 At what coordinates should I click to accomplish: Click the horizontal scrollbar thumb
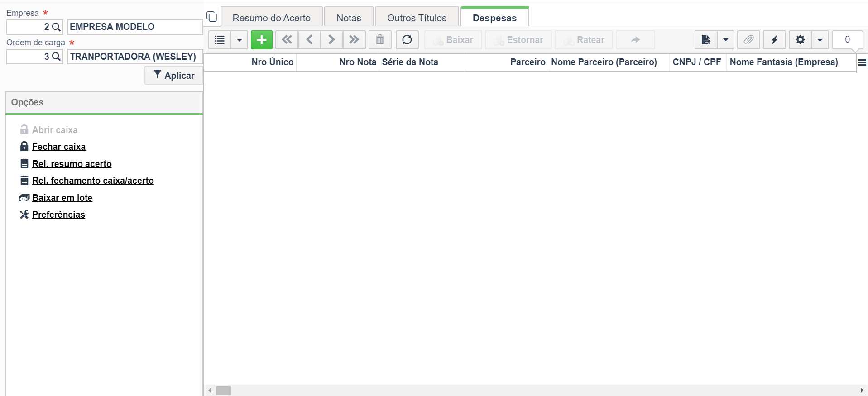(223, 390)
